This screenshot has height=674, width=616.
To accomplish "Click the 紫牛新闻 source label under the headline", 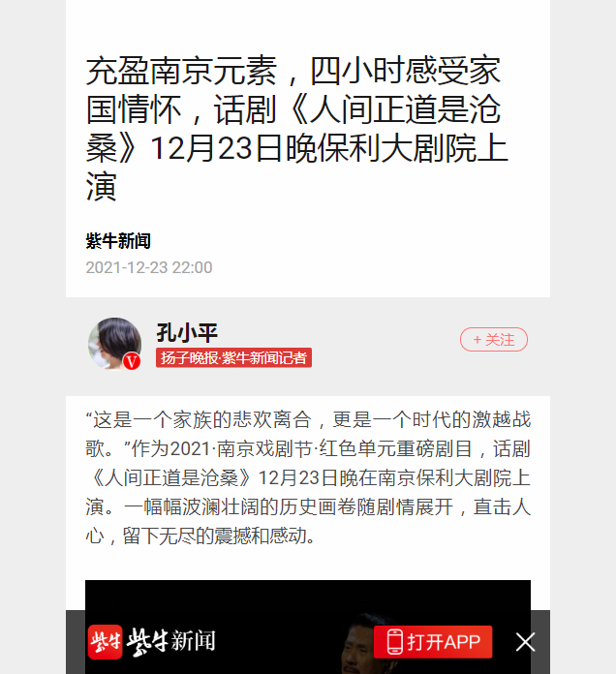I will pyautogui.click(x=118, y=241).
